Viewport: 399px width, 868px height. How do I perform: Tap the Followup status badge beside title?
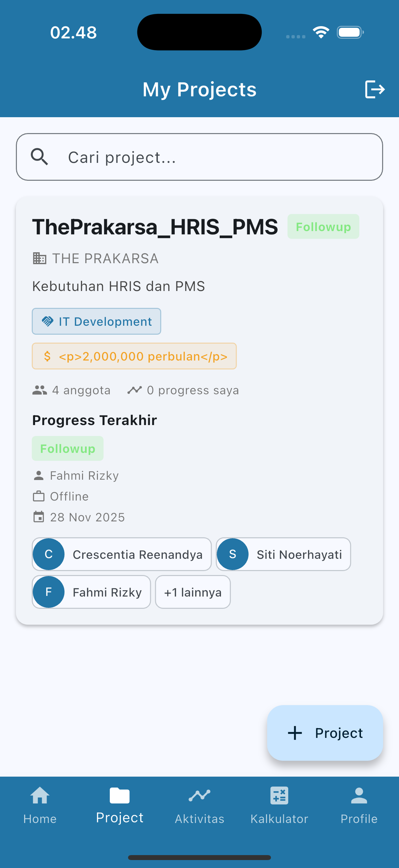click(323, 227)
